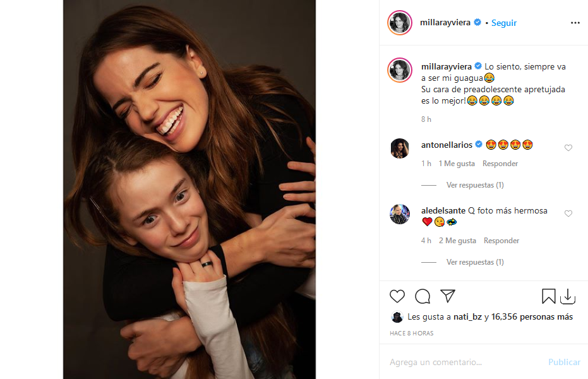Click the comment input field
The height and width of the screenshot is (379, 588).
point(464,362)
